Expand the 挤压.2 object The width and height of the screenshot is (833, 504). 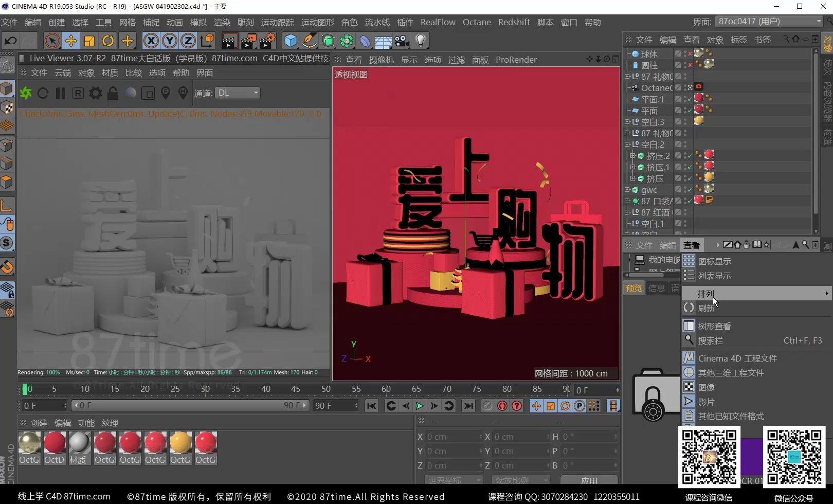click(633, 156)
